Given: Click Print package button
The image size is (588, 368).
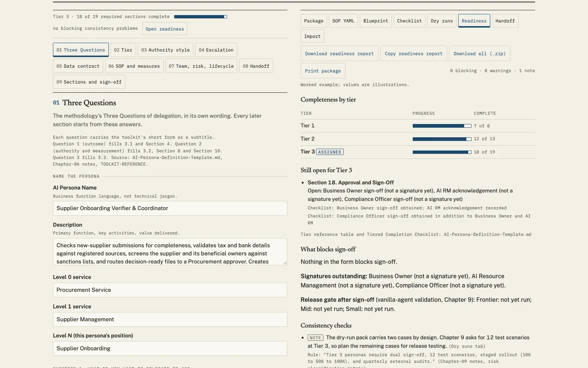Looking at the screenshot, I should coord(323,71).
